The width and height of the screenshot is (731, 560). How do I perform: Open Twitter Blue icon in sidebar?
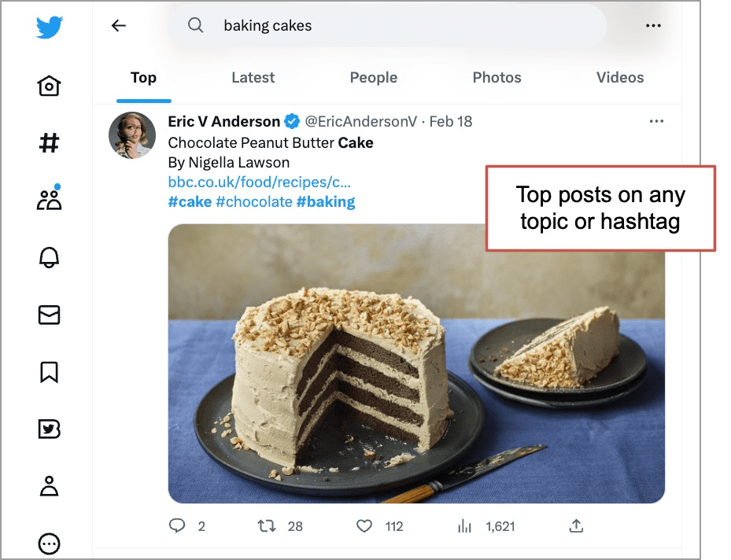(49, 429)
